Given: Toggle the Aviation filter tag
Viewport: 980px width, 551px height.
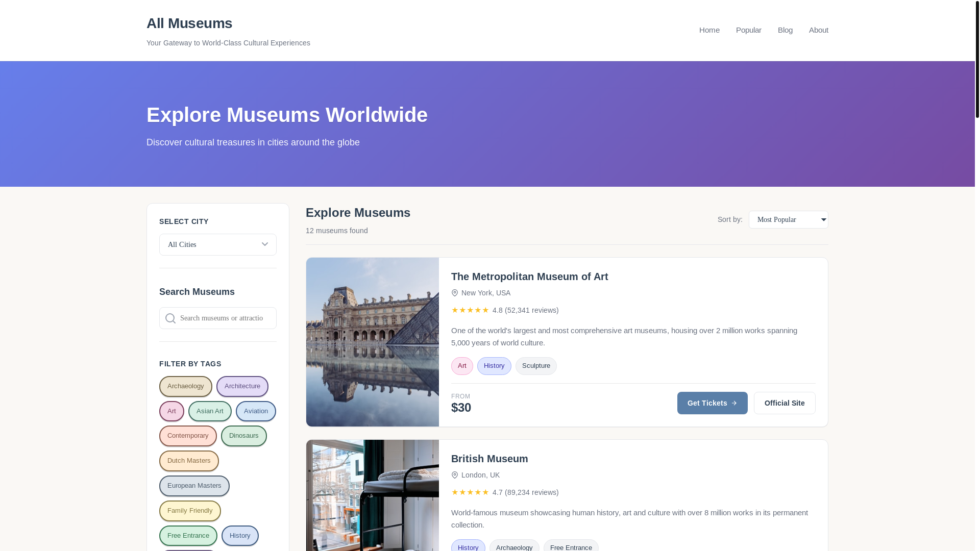Looking at the screenshot, I should (256, 411).
